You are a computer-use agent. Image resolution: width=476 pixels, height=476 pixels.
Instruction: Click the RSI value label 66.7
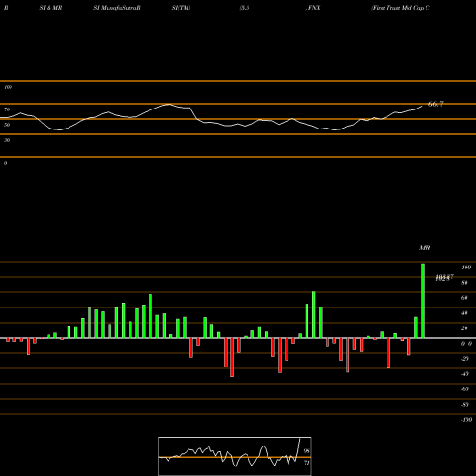coord(436,104)
